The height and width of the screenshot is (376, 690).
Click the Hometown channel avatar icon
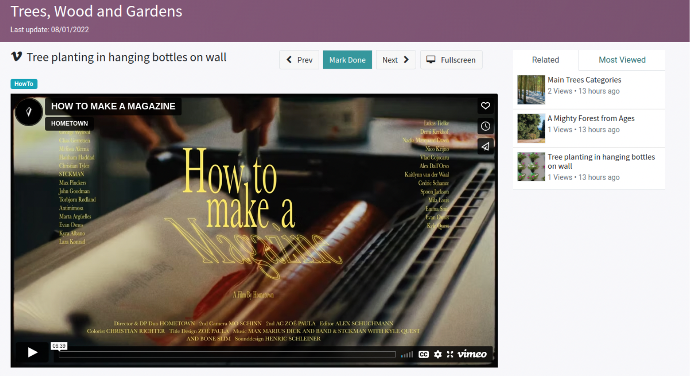(29, 112)
